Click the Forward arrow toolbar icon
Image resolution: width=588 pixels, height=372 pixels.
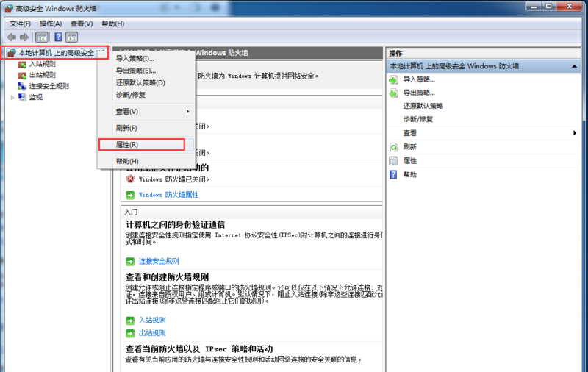tap(24, 37)
